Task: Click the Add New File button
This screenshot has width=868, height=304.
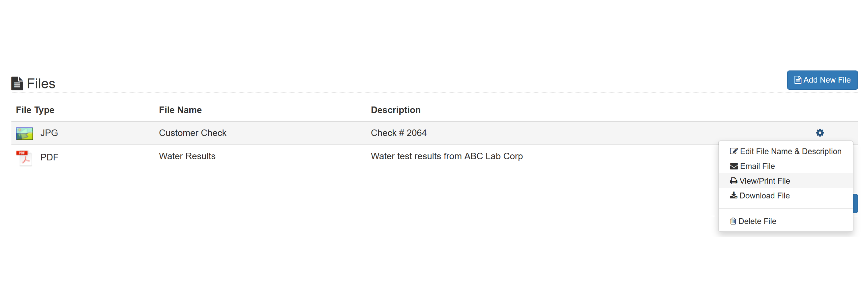Action: pyautogui.click(x=822, y=80)
